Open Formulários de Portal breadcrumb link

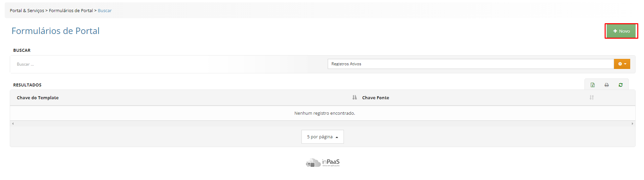coord(71,10)
